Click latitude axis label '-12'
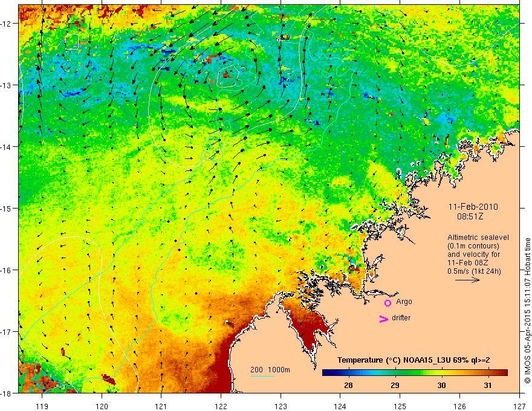This screenshot has width=532, height=411. [6, 24]
